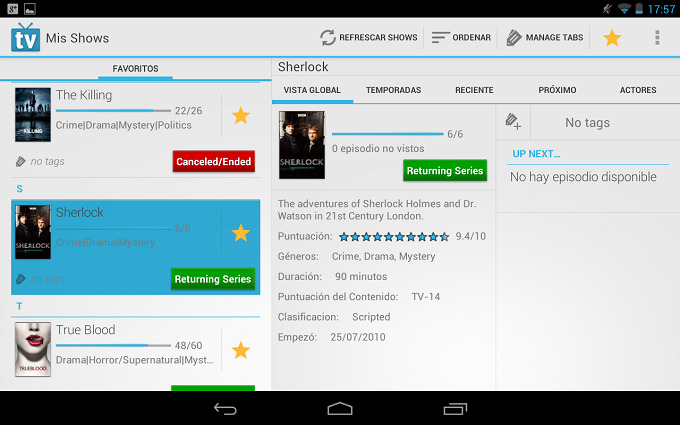Viewport: 680px width, 425px height.
Task: Click Sherlock's star rating bar
Action: coord(394,237)
